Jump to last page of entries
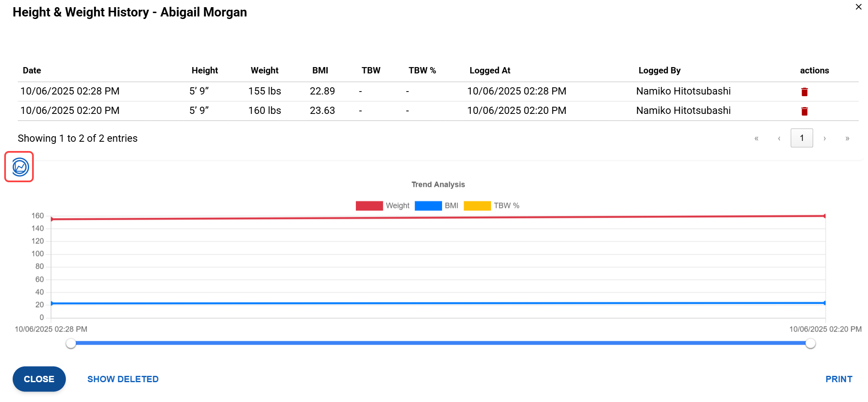This screenshot has height=402, width=868. [x=847, y=138]
